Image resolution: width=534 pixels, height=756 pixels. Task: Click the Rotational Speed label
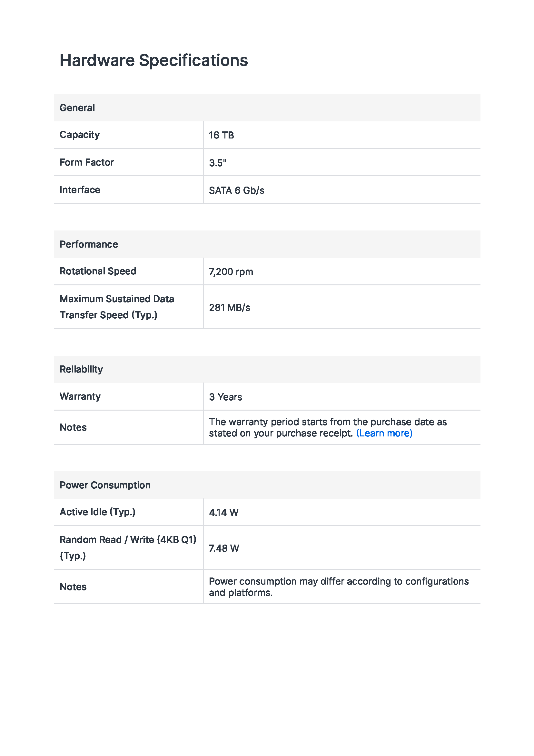click(98, 271)
